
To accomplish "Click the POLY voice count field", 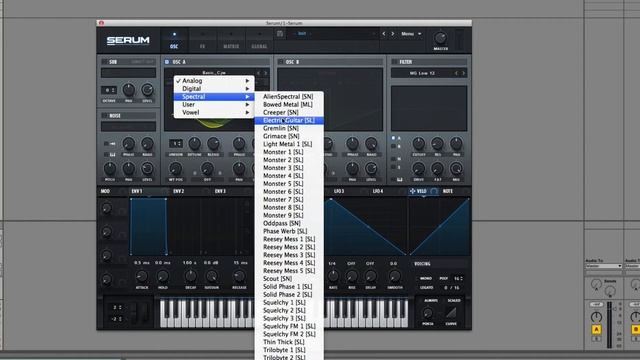I will pos(458,278).
